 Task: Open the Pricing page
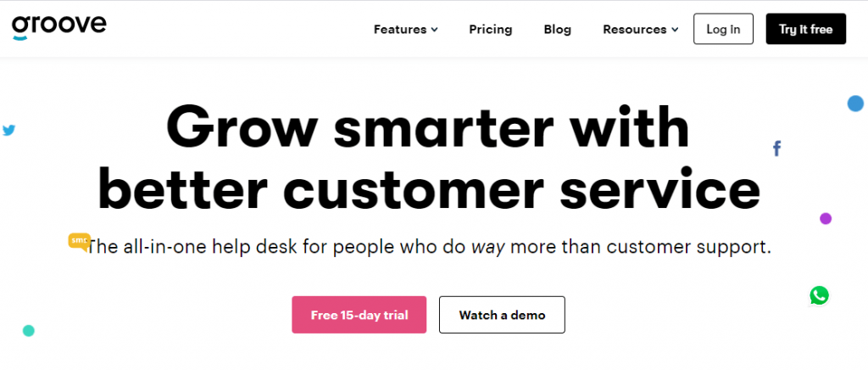tap(491, 30)
